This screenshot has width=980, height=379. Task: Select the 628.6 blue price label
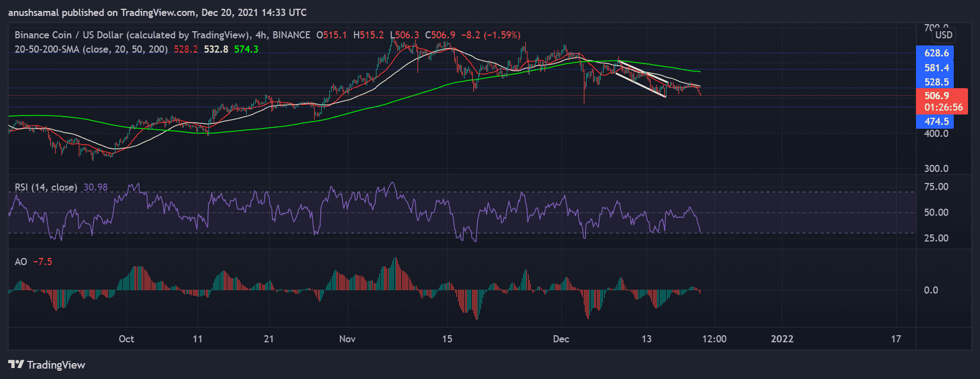pyautogui.click(x=935, y=53)
